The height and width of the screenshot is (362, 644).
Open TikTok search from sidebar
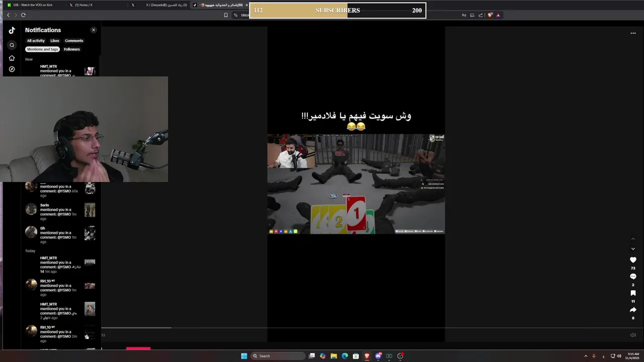pyautogui.click(x=12, y=45)
